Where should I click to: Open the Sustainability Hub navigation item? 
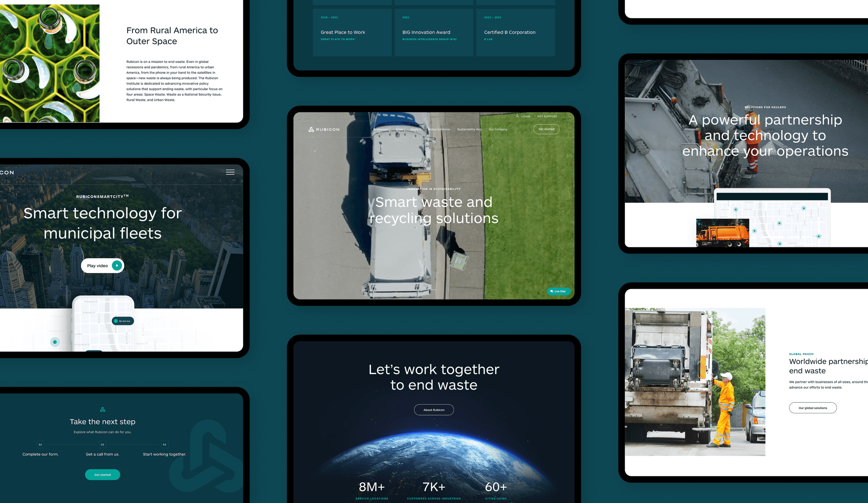coord(469,129)
